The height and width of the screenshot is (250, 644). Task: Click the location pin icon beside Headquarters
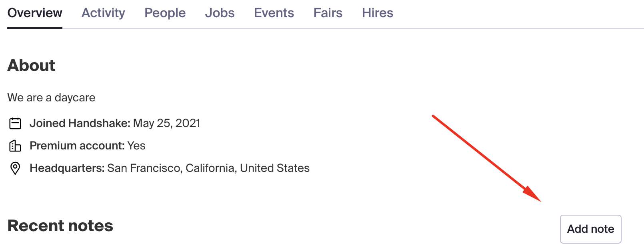point(15,168)
